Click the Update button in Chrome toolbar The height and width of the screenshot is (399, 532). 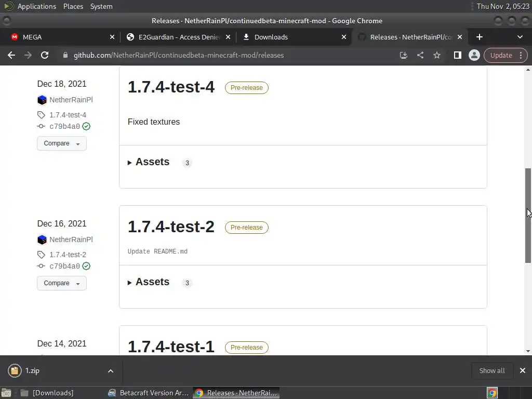pos(501,55)
